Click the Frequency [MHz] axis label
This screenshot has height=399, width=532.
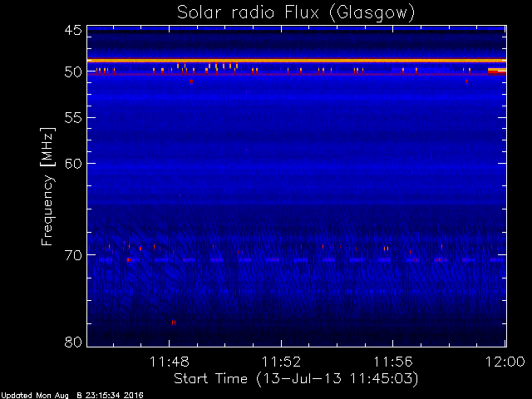click(47, 186)
